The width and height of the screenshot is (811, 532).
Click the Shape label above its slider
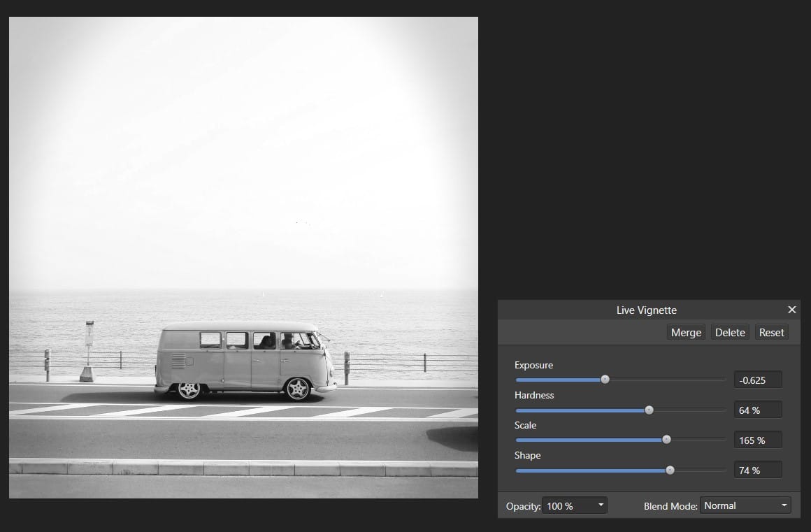pyautogui.click(x=527, y=455)
